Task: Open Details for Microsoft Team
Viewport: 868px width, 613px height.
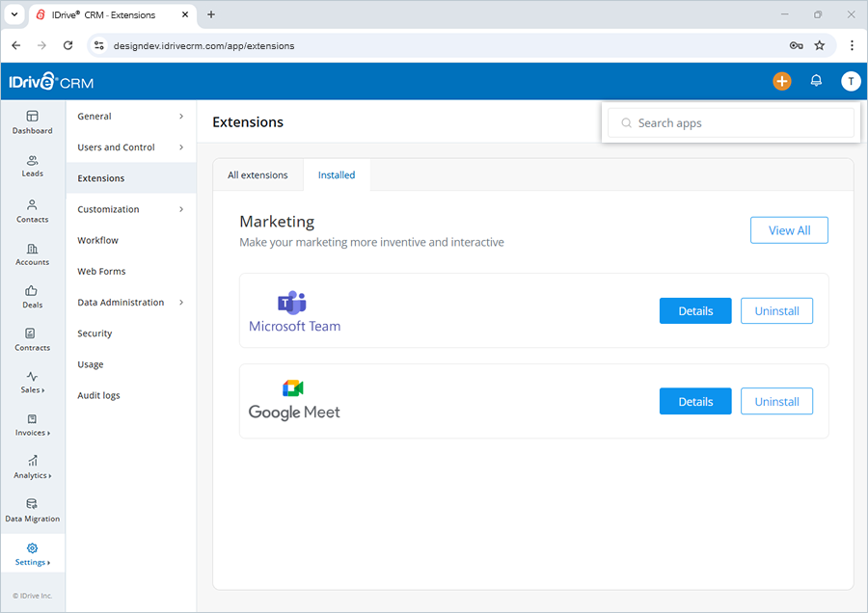Action: [x=695, y=310]
